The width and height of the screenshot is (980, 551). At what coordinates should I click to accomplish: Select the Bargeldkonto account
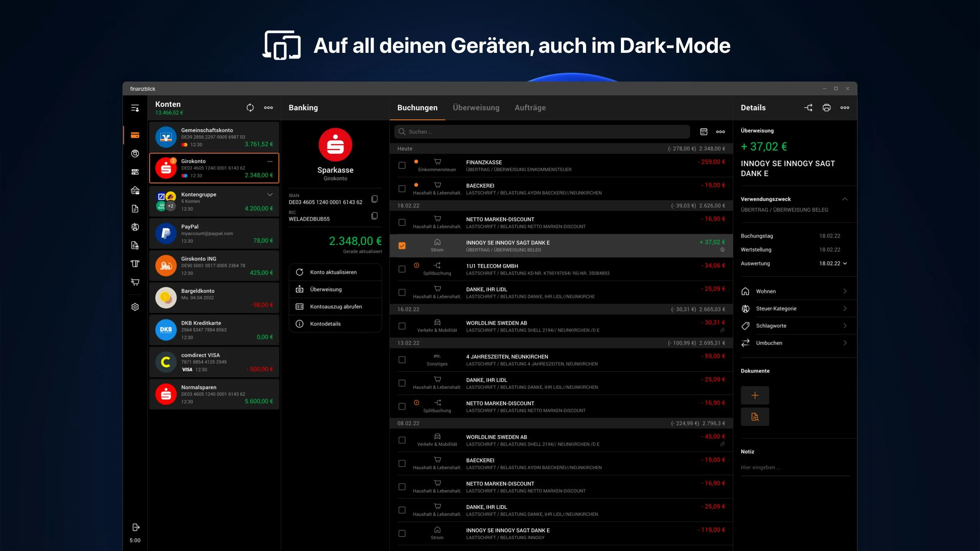(x=214, y=298)
